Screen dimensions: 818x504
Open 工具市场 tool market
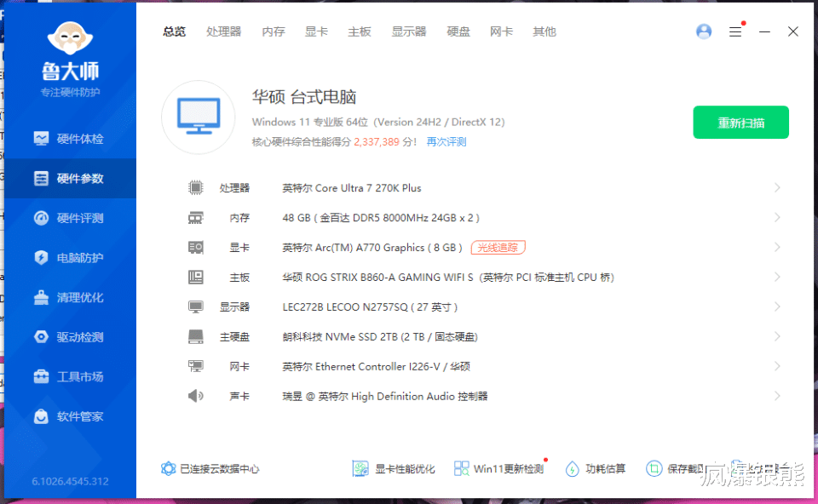[69, 377]
